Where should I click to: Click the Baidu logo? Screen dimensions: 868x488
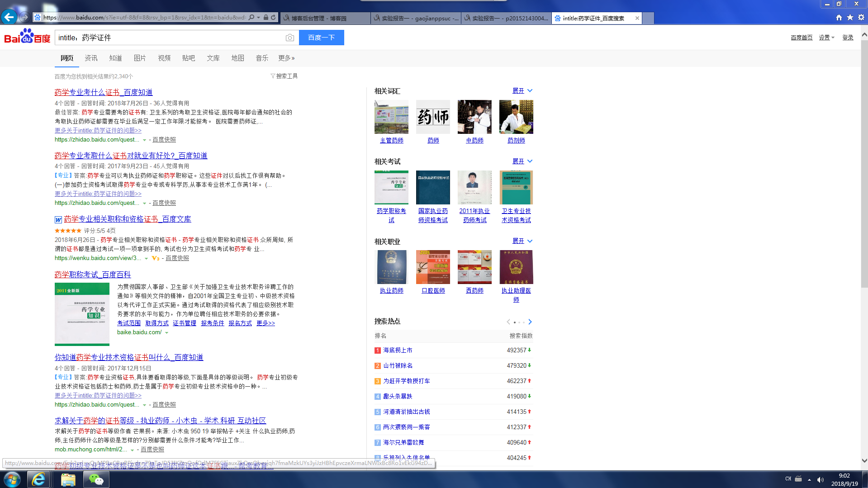coord(27,36)
